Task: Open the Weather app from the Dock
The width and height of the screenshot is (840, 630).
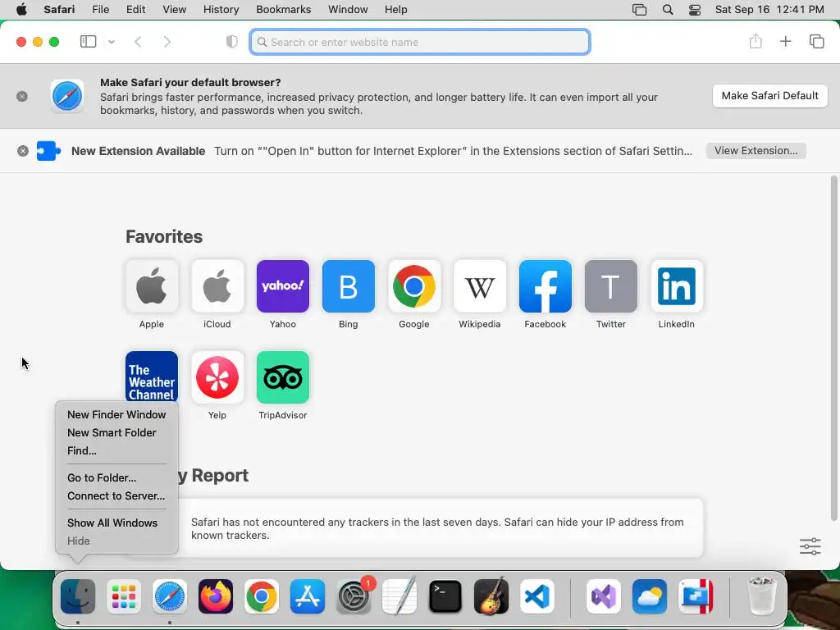Action: click(650, 596)
